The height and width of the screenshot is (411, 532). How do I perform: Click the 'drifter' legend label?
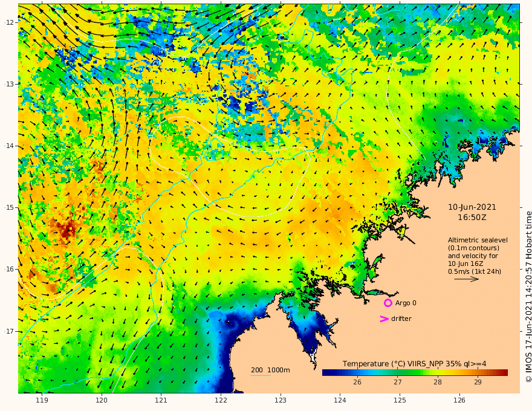click(401, 319)
